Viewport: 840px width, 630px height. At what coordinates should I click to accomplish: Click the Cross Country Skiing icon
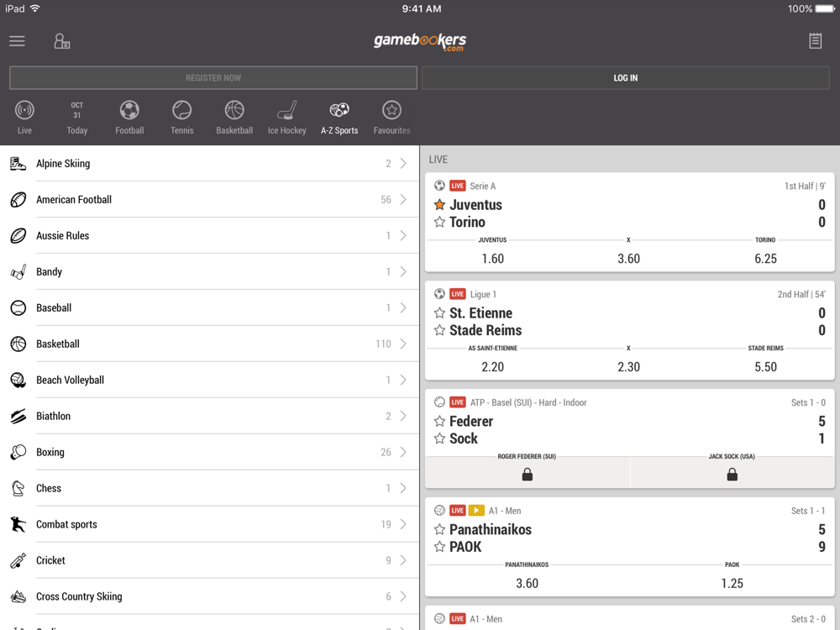pos(18,596)
